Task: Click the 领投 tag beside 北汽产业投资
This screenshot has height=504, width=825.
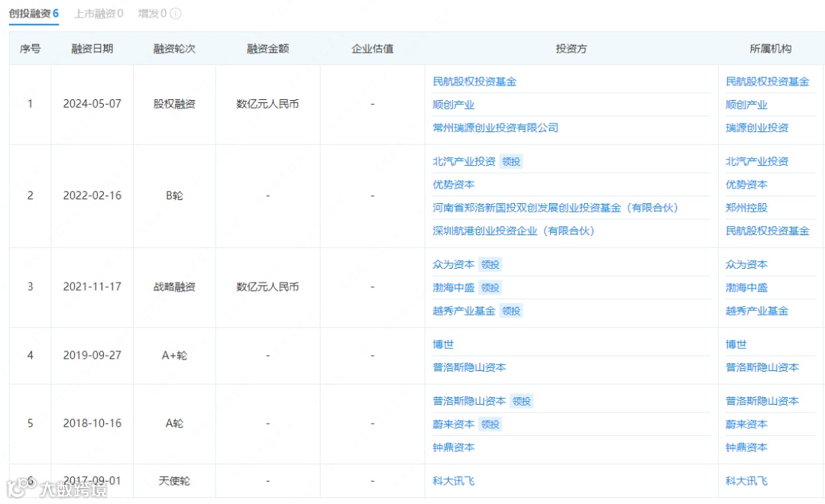Action: pyautogui.click(x=511, y=162)
